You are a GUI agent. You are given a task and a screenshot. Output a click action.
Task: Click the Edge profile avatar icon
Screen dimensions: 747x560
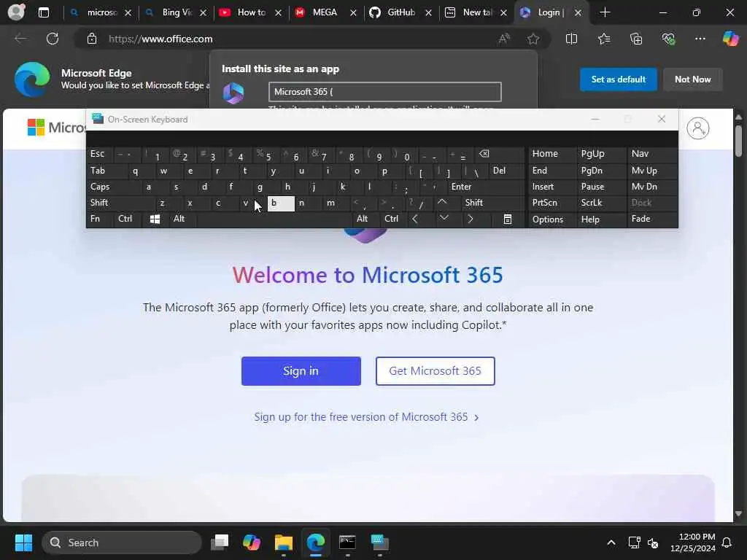[16, 12]
